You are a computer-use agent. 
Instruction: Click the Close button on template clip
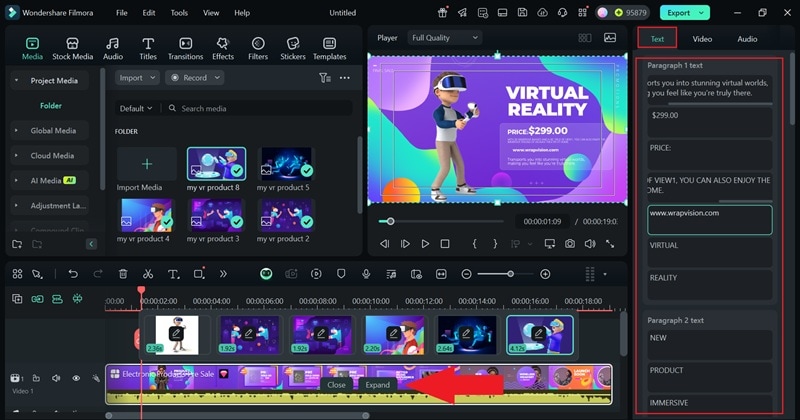click(x=336, y=385)
